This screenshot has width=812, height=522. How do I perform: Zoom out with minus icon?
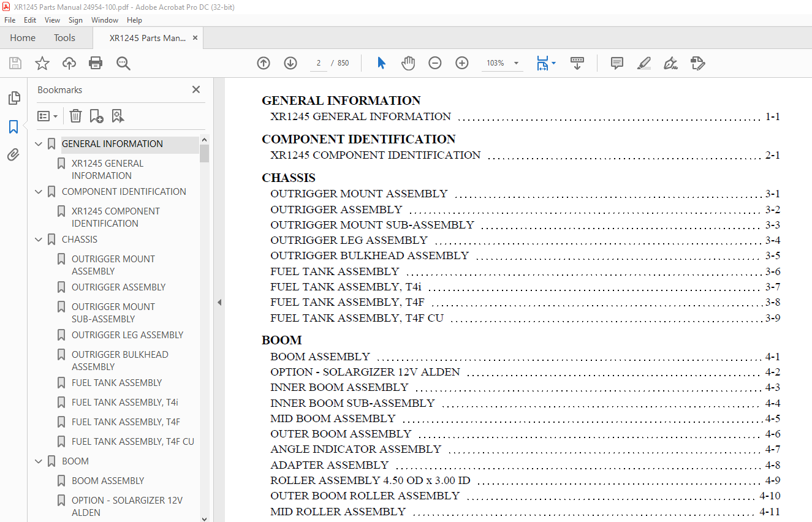[435, 63]
